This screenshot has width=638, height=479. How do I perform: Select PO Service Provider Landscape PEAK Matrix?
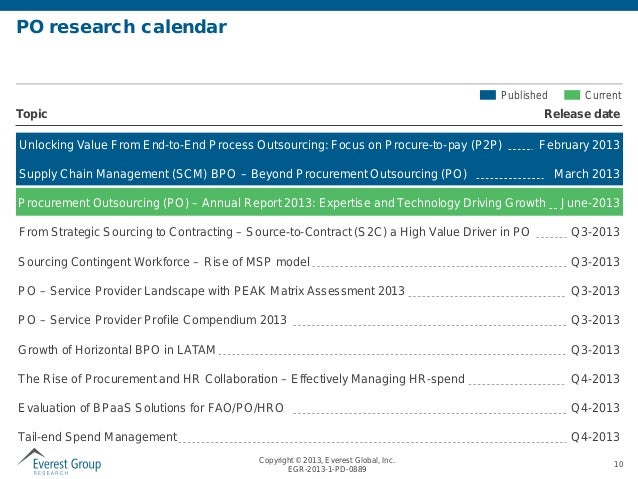211,292
